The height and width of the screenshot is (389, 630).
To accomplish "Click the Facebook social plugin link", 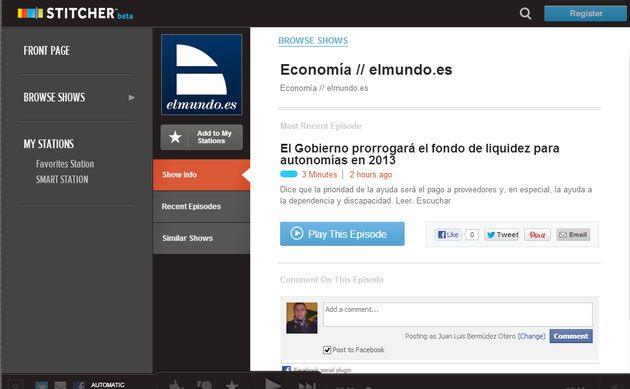I will [322, 369].
